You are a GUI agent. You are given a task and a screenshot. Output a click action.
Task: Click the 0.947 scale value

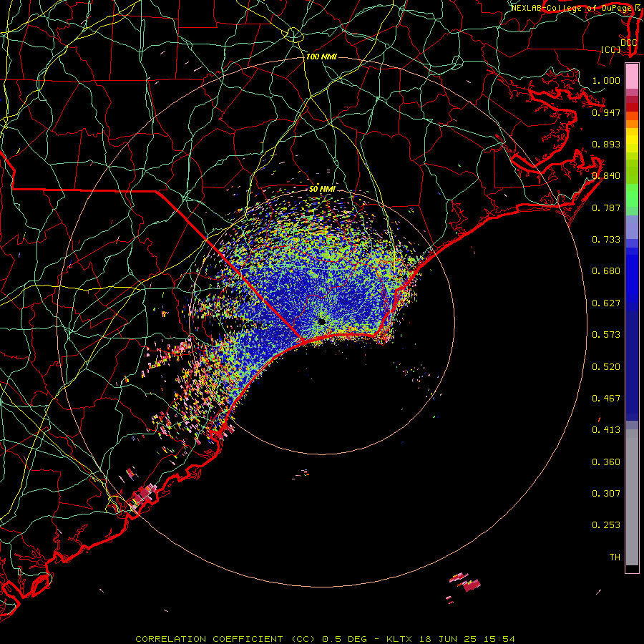(606, 112)
